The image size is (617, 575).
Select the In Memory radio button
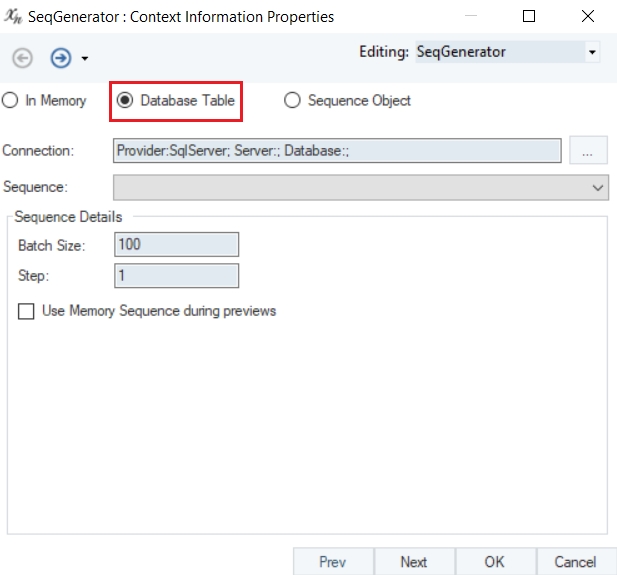[10, 100]
